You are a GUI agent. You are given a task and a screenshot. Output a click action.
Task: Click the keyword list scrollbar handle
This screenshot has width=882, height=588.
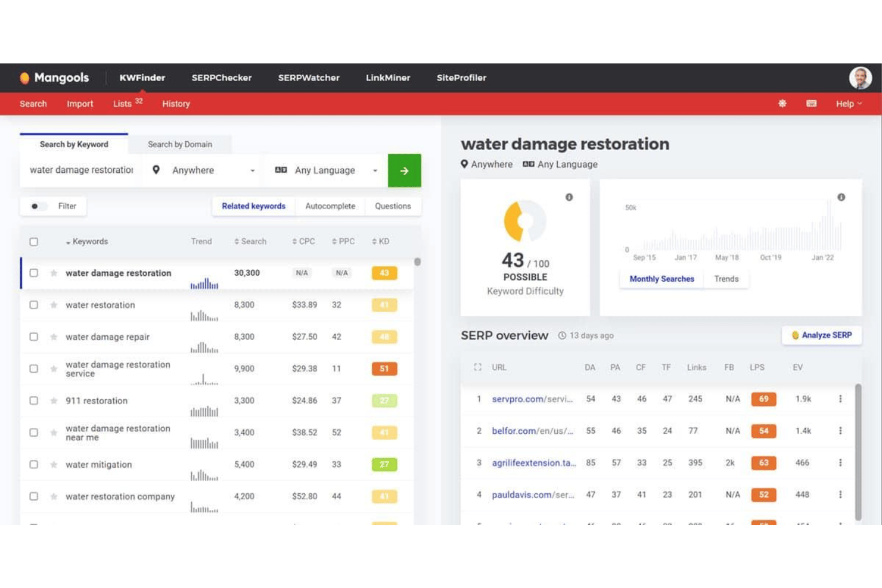tap(417, 262)
